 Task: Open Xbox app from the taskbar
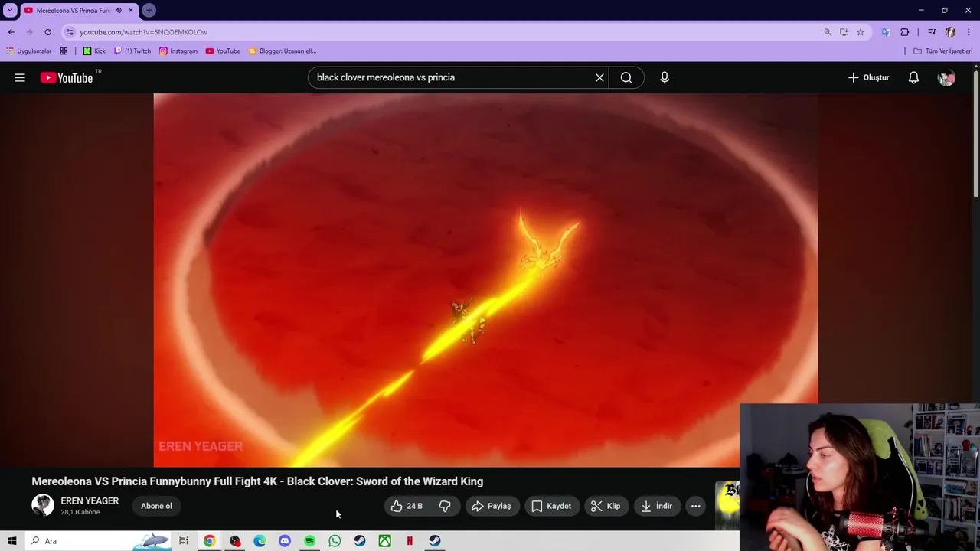coord(384,541)
